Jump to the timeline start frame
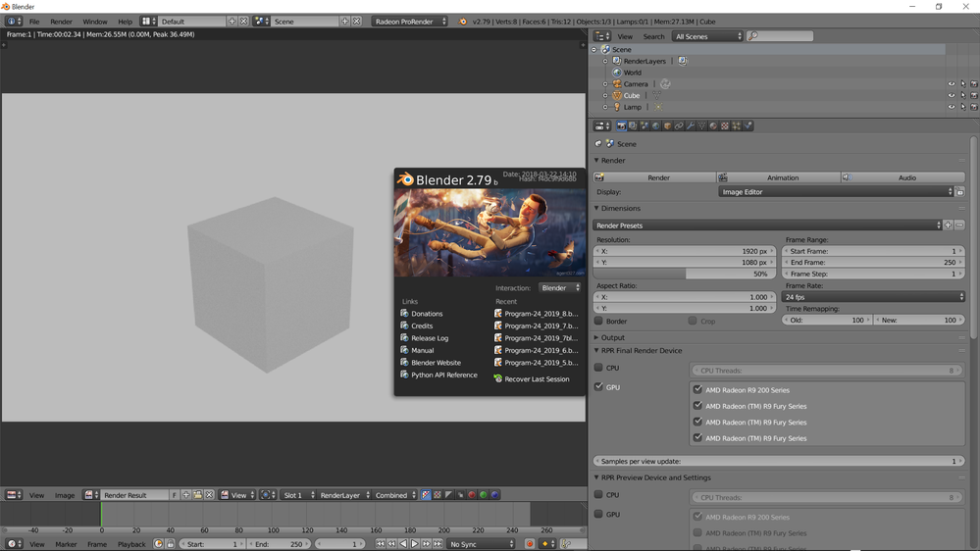 (x=380, y=544)
